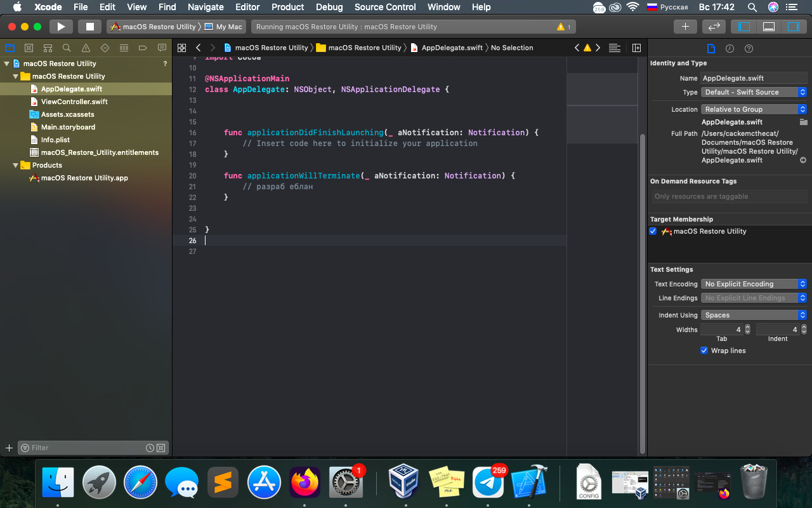The width and height of the screenshot is (812, 508).
Task: Select the Find navigator magnifier icon
Action: pos(67,48)
